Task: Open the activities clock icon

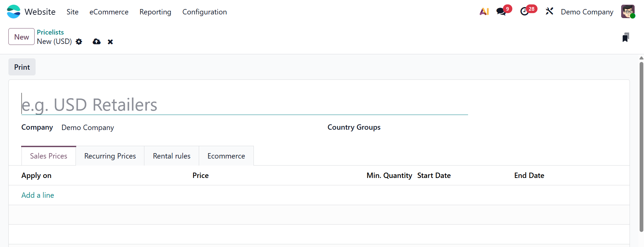Action: tap(524, 12)
